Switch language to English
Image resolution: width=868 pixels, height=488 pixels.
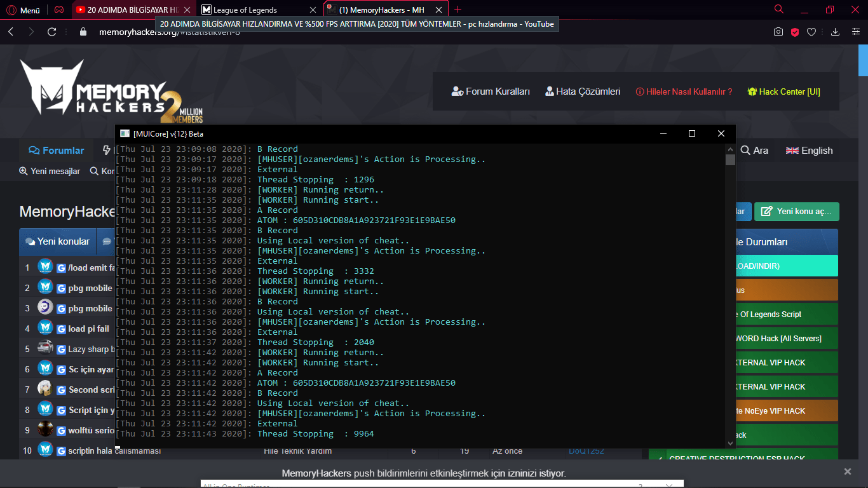[809, 151]
